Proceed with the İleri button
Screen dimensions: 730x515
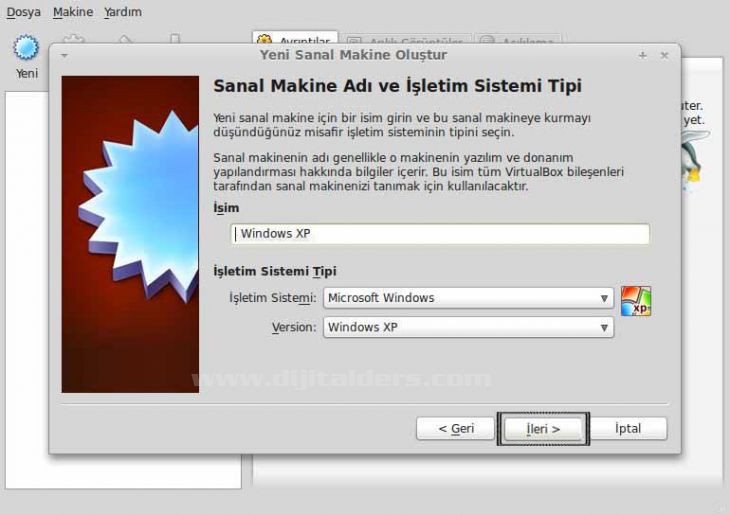tap(543, 428)
